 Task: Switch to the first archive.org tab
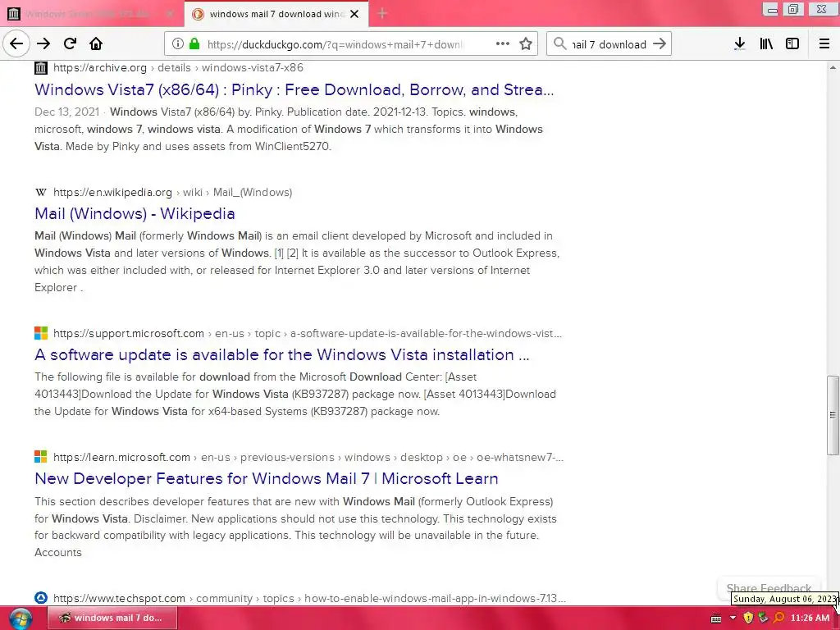(91, 14)
